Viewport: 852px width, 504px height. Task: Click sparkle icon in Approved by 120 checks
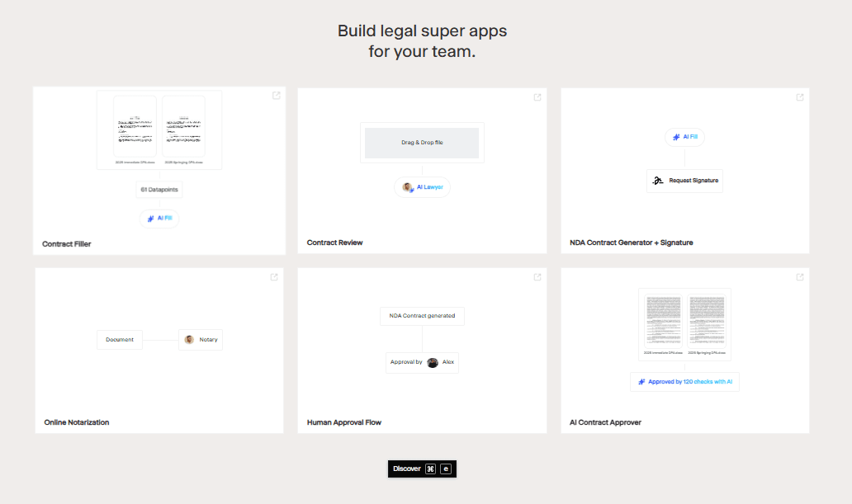[641, 382]
